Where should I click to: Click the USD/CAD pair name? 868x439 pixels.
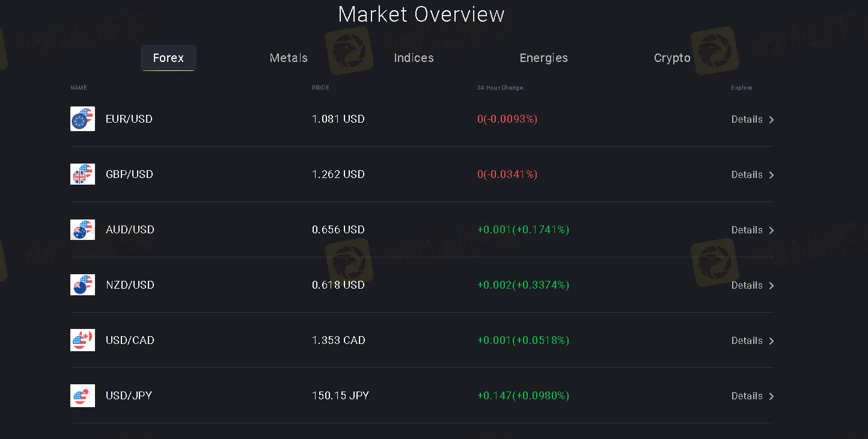click(130, 340)
